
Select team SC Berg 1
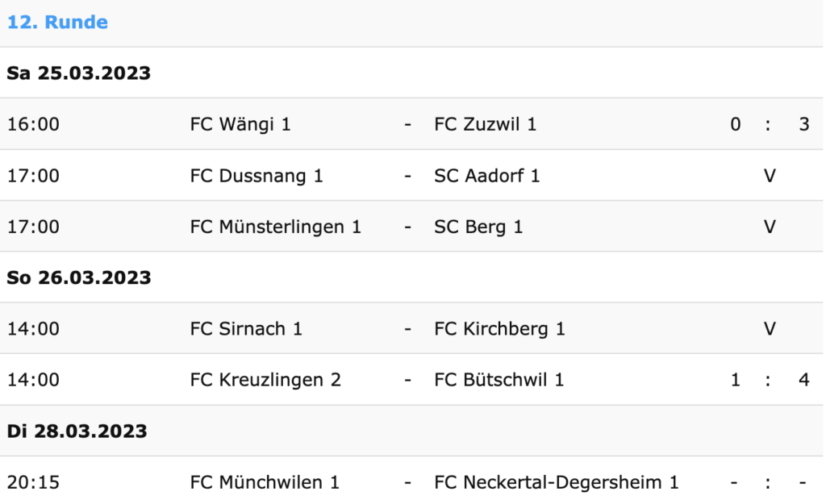479,227
